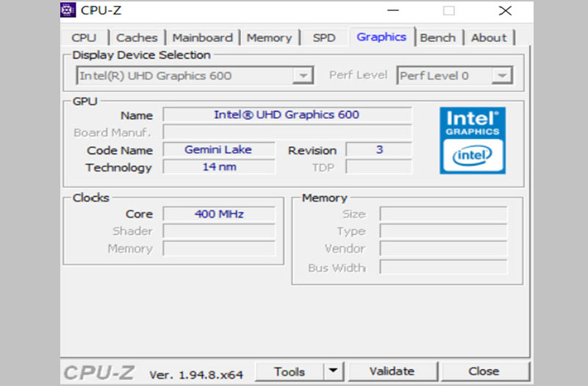Click the 400 MHz core clock value
This screenshot has height=386, width=588.
click(218, 214)
